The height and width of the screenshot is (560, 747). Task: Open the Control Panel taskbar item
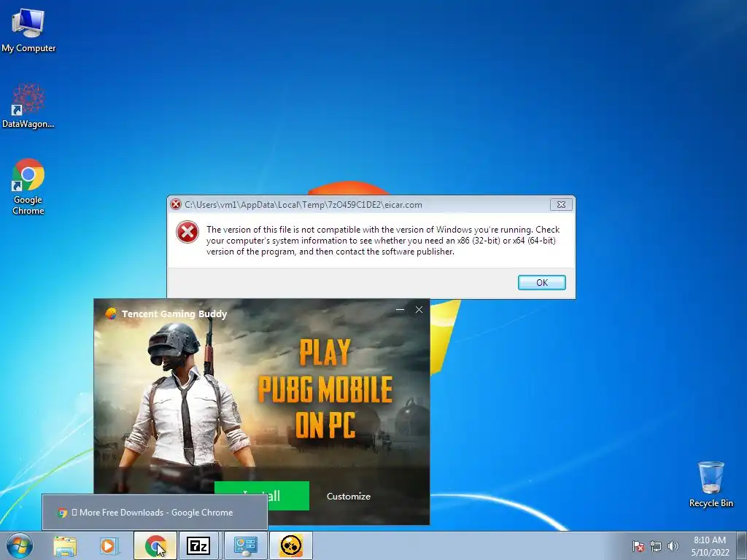(x=245, y=545)
